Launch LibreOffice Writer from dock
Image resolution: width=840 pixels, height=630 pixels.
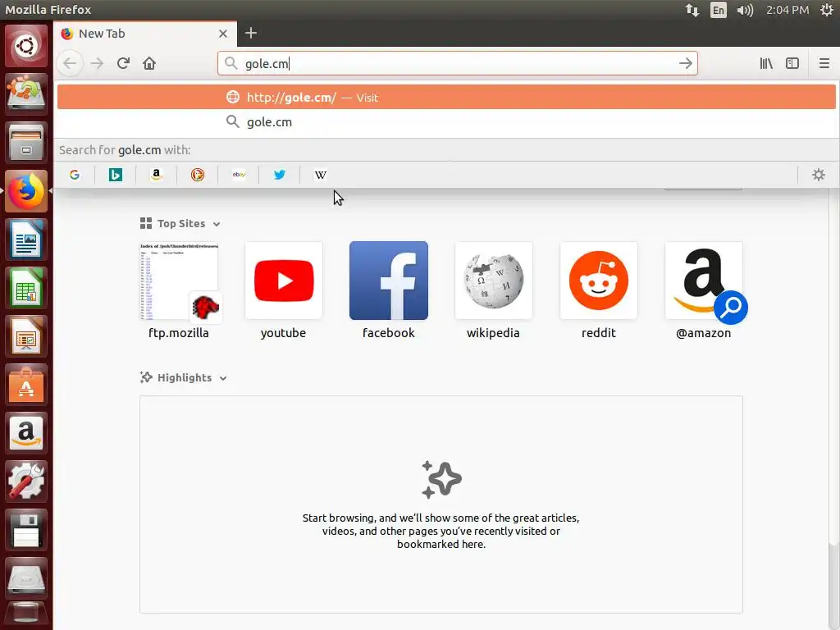pos(26,240)
